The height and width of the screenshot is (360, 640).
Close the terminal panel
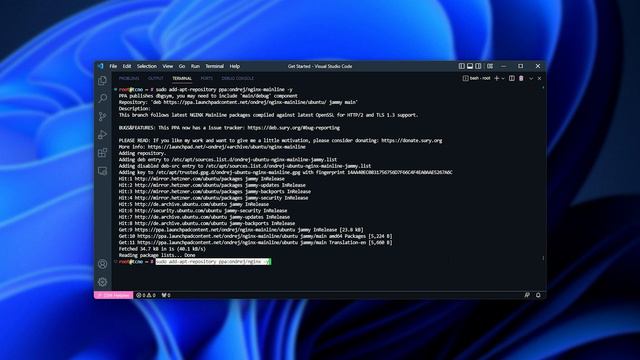pyautogui.click(x=540, y=78)
